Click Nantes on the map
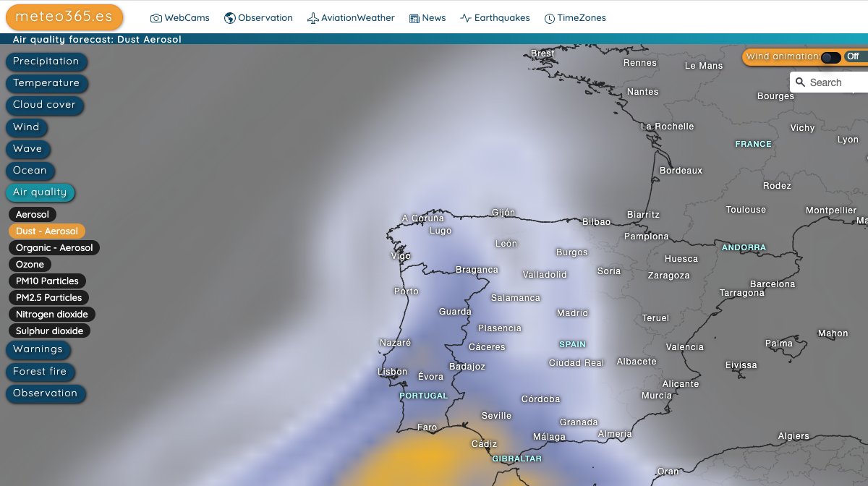The image size is (868, 486). pos(643,92)
